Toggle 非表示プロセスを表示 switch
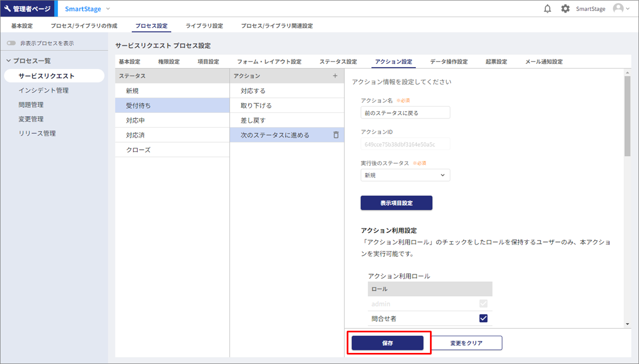This screenshot has height=364, width=639. [11, 43]
